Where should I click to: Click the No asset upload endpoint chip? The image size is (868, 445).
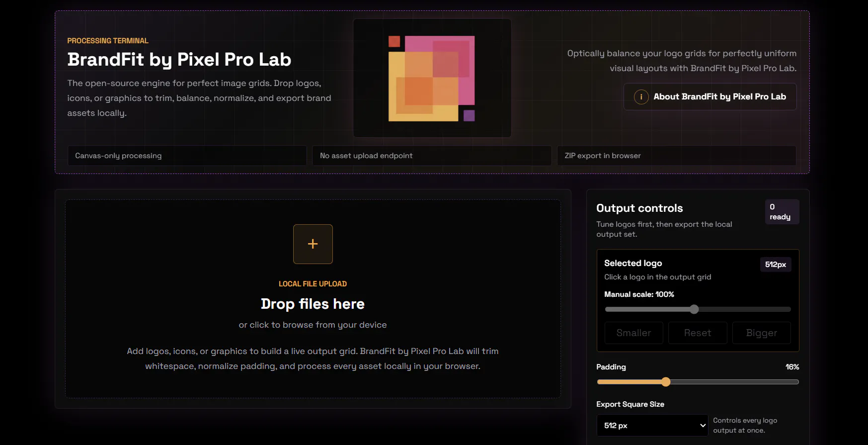tap(432, 156)
